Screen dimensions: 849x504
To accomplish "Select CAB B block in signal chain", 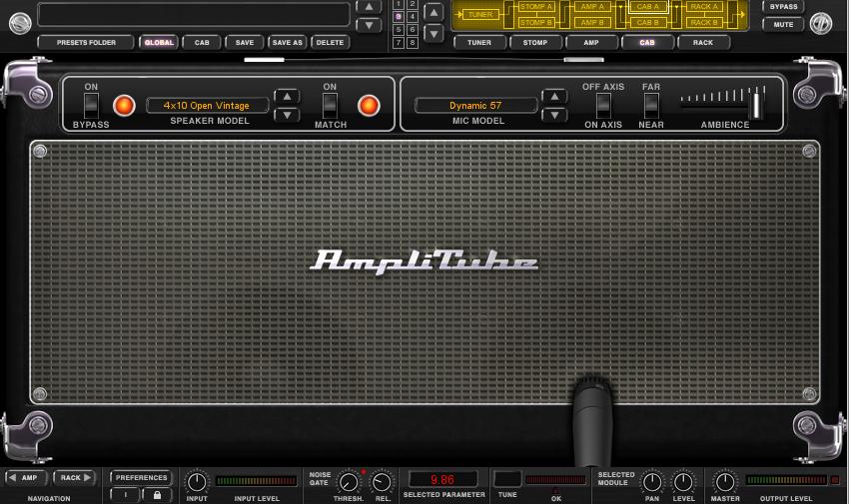I will coord(648,23).
